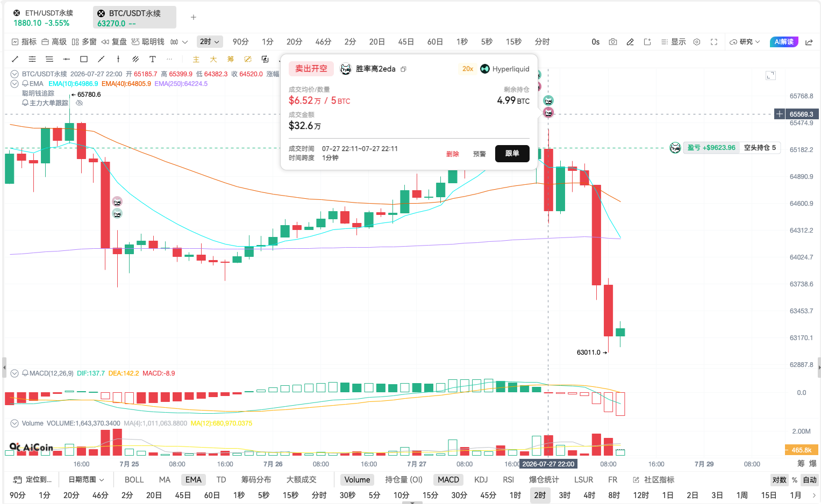821x504 pixels.
Task: Click 定位到 locate button
Action: click(32, 480)
